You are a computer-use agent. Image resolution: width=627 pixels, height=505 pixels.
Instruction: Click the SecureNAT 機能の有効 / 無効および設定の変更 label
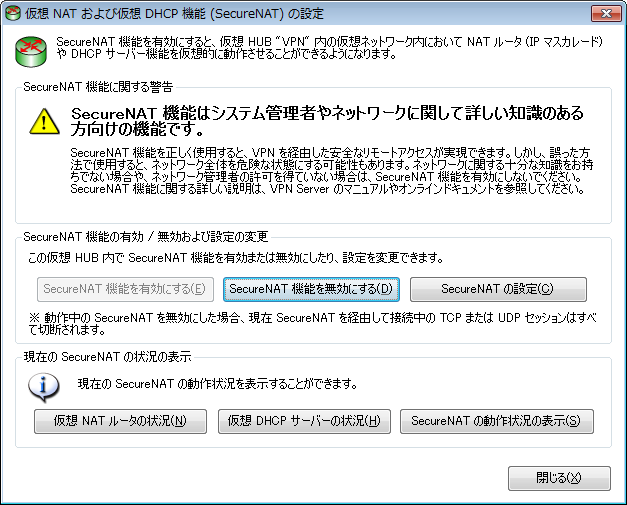[x=146, y=237]
